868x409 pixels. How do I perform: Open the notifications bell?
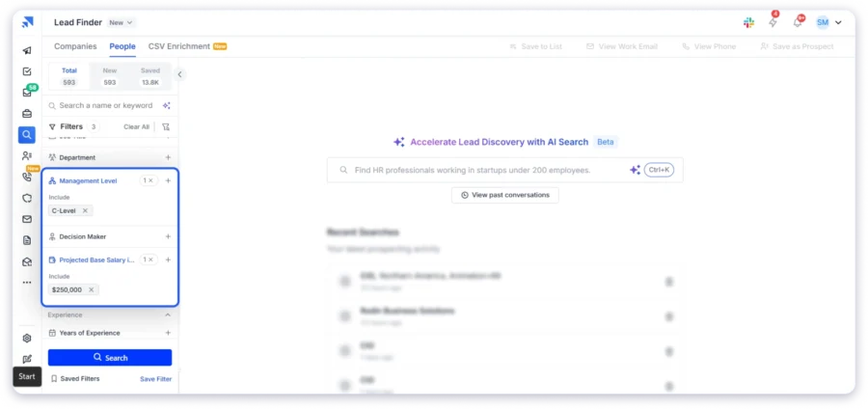point(797,22)
